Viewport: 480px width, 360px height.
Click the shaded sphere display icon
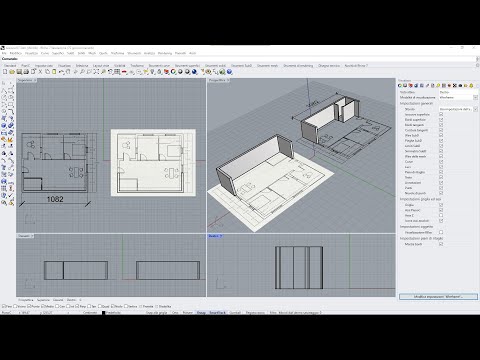[180, 72]
